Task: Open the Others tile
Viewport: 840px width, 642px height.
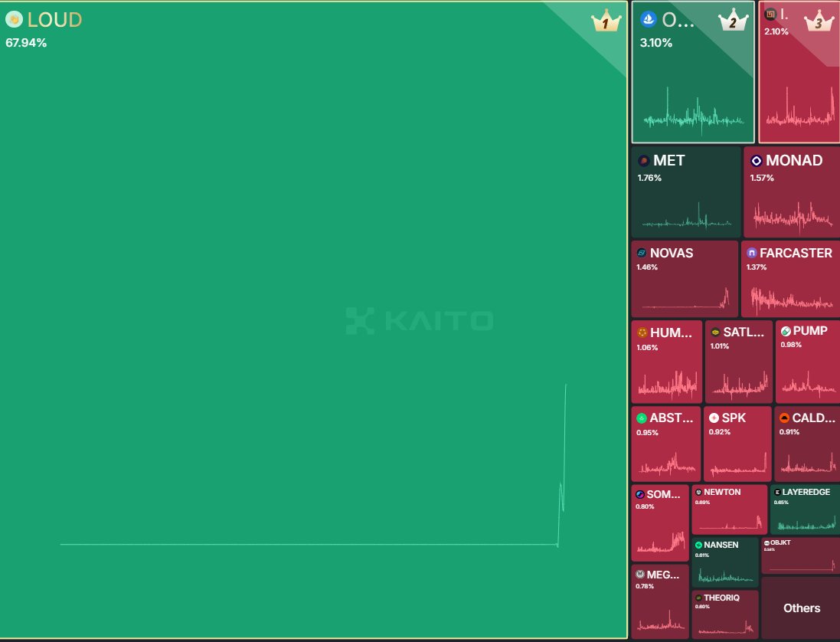Action: [x=801, y=608]
